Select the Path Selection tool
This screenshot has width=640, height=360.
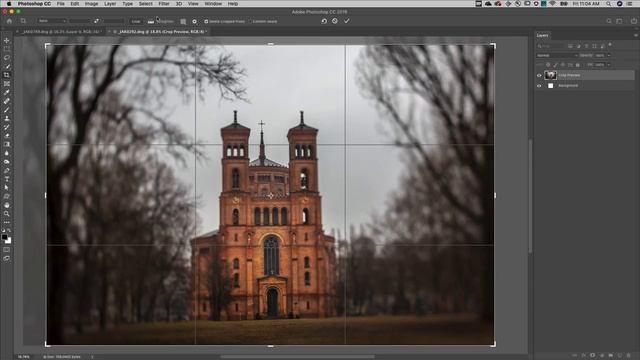coord(7,187)
